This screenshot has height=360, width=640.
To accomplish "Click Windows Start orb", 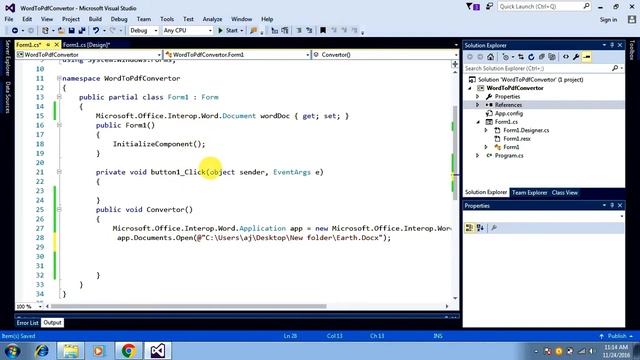I will (12, 351).
